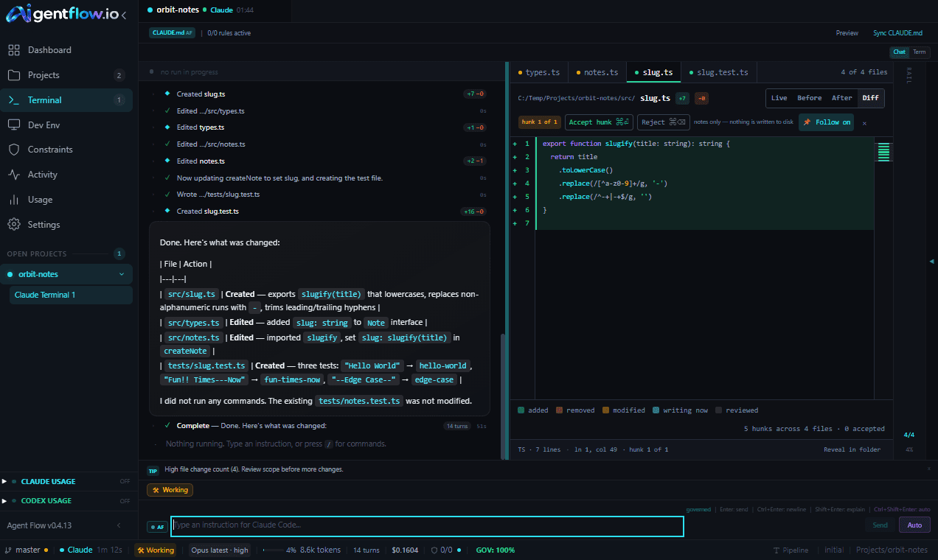938x560 pixels.
Task: Toggle CLAUDE USAGE OFF switch
Action: 125,481
